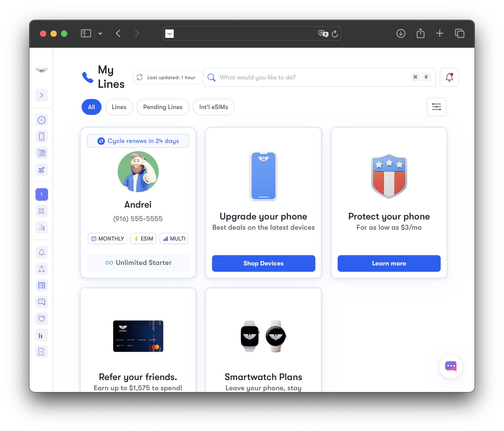Select the Int'l eSIMs tab

pyautogui.click(x=213, y=107)
